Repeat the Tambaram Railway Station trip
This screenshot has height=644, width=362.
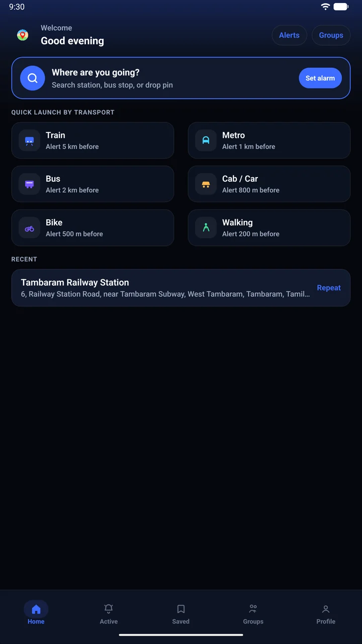pos(329,288)
